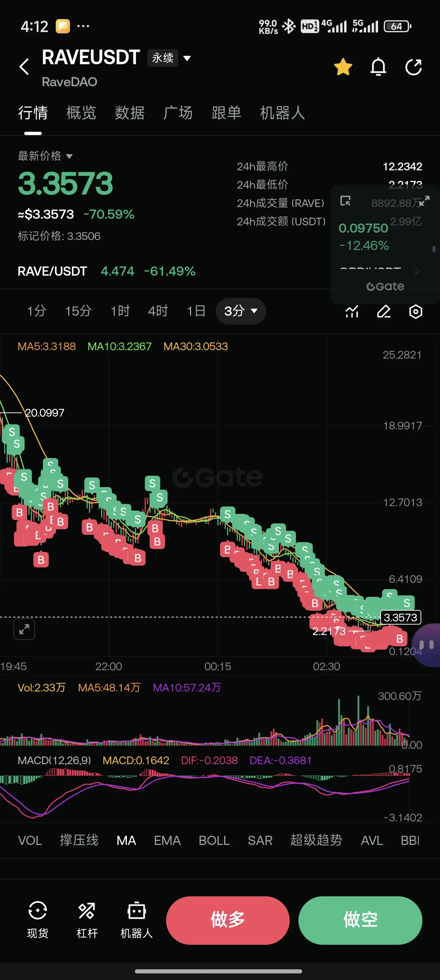Tap the MA10:3.2367 indicator label

pyautogui.click(x=119, y=346)
